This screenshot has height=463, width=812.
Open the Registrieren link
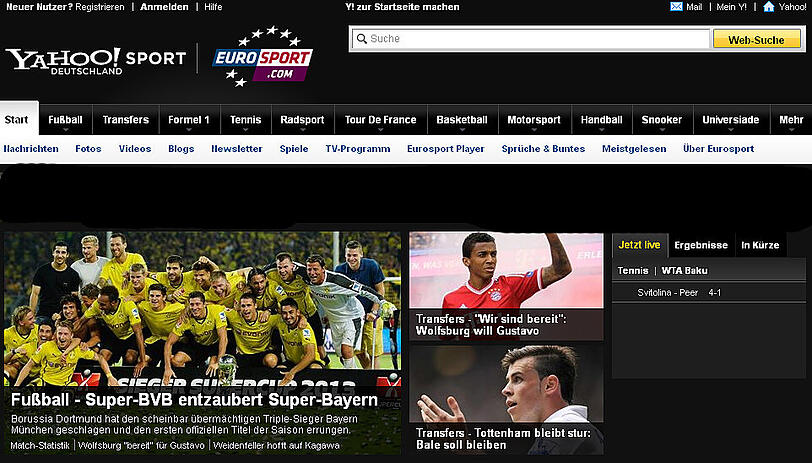coord(100,7)
